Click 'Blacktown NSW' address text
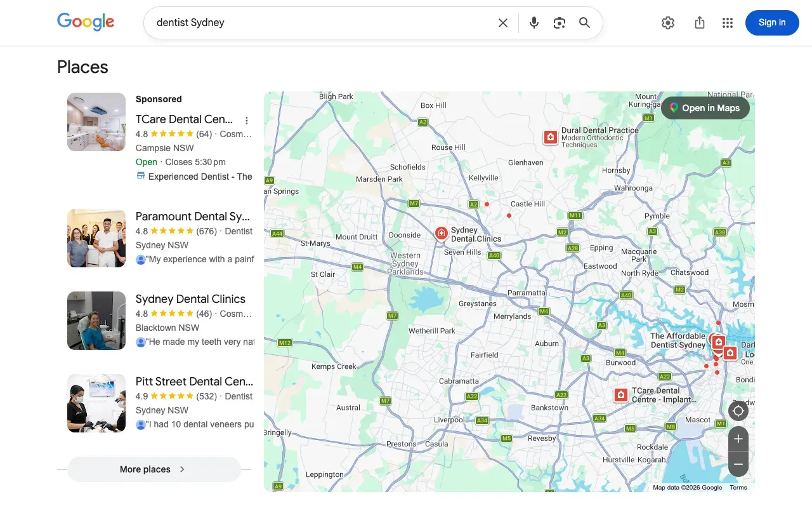This screenshot has width=812, height=508. 167,328
